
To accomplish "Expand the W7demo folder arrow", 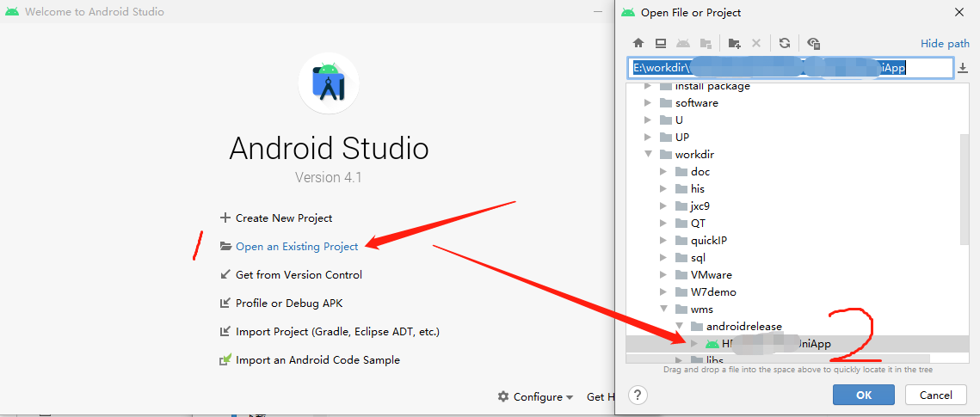I will pos(663,292).
